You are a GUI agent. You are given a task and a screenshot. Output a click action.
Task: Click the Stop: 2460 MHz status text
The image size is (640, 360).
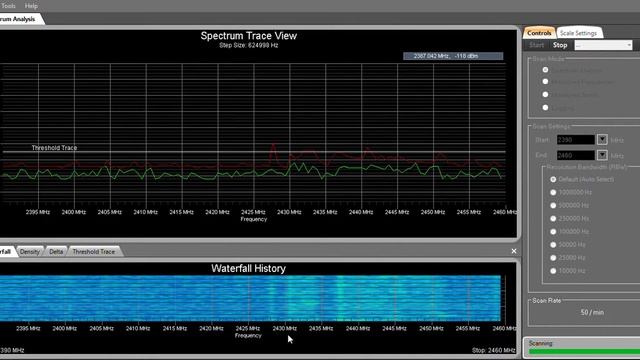(493, 350)
